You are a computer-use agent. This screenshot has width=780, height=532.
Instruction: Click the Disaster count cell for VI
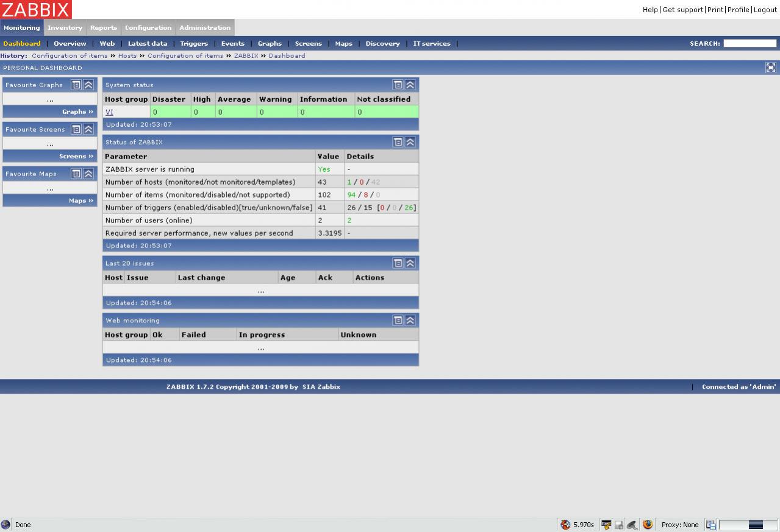(170, 112)
